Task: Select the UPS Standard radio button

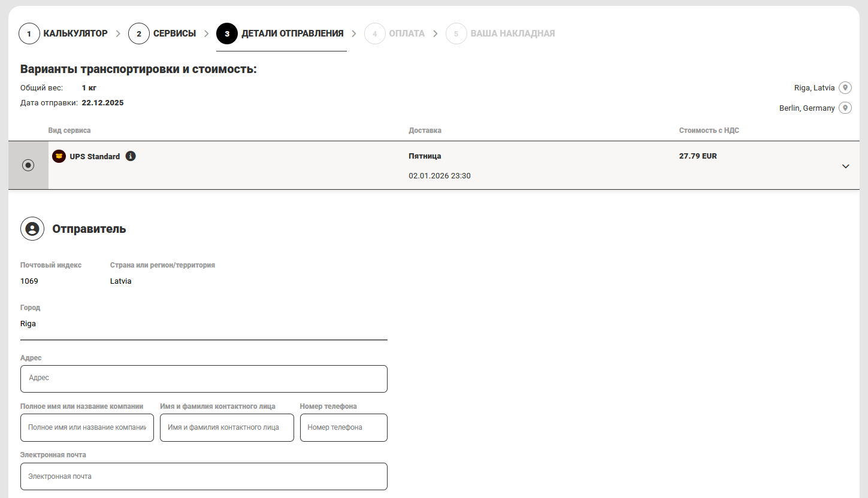Action: pos(28,165)
